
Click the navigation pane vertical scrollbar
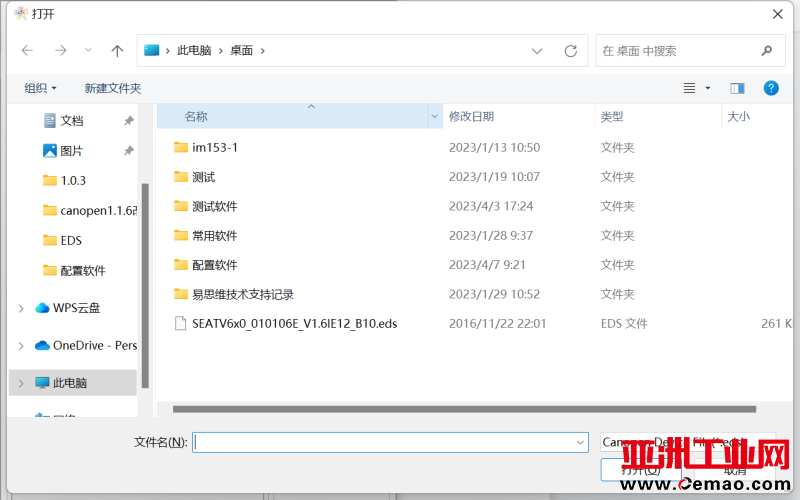(x=145, y=286)
